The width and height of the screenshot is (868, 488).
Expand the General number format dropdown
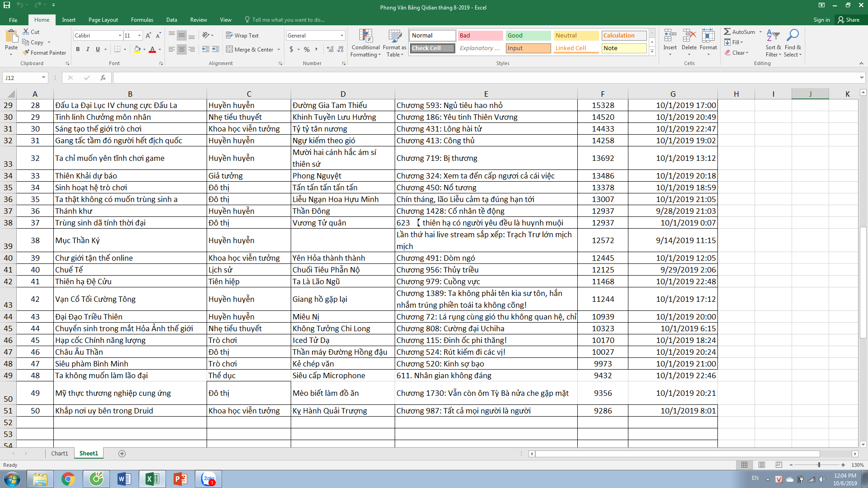point(342,36)
